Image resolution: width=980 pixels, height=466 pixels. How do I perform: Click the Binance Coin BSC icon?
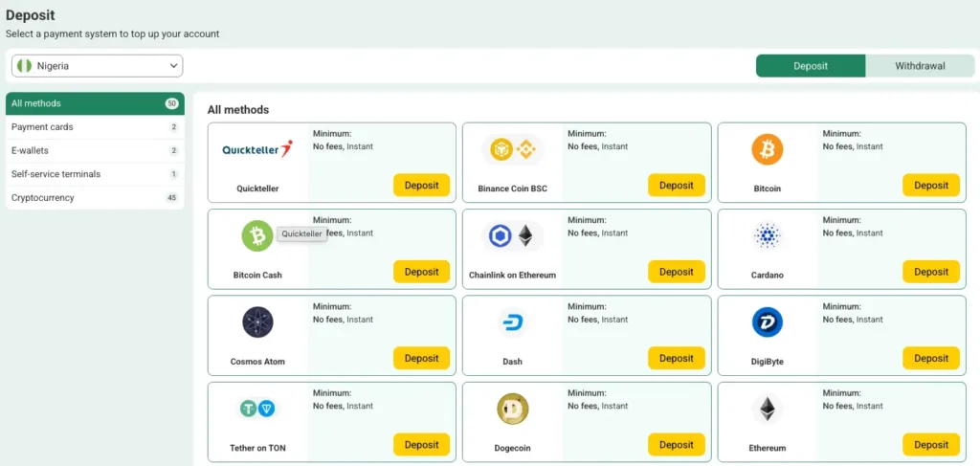[512, 150]
